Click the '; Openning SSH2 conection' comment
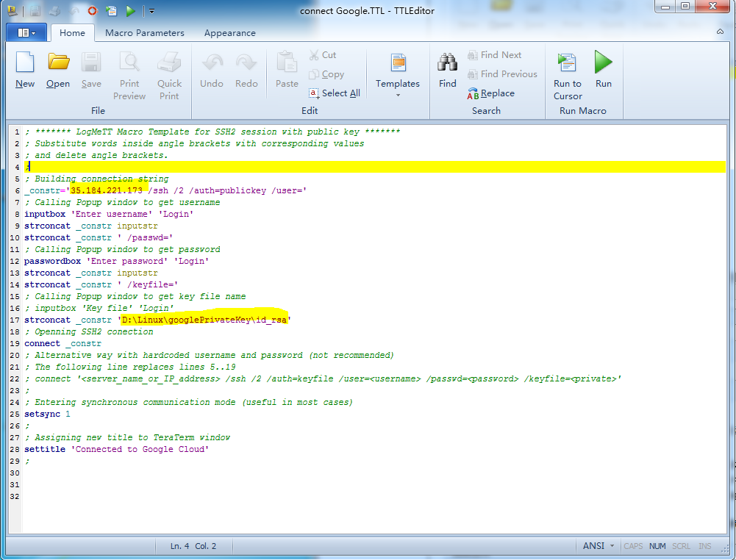 [89, 331]
